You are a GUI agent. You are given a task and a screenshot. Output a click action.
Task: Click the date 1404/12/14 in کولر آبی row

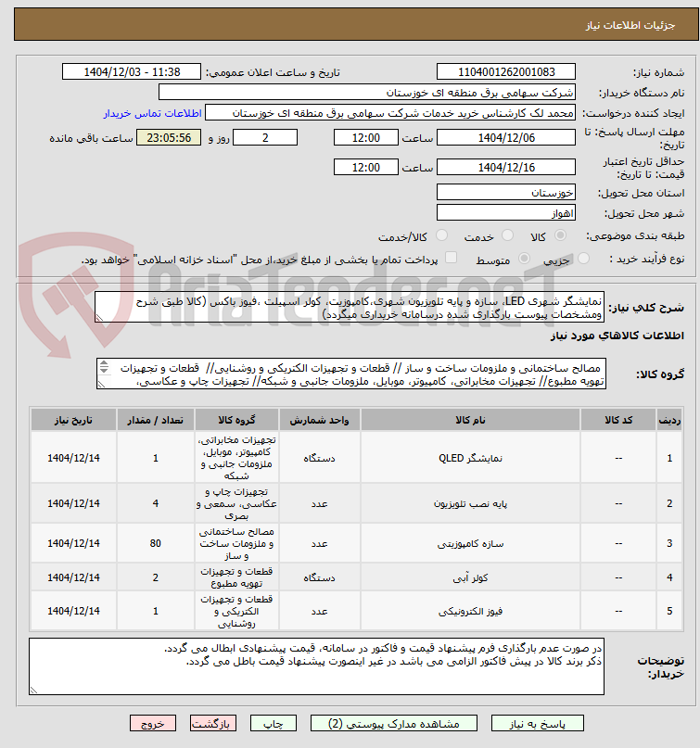pyautogui.click(x=73, y=577)
